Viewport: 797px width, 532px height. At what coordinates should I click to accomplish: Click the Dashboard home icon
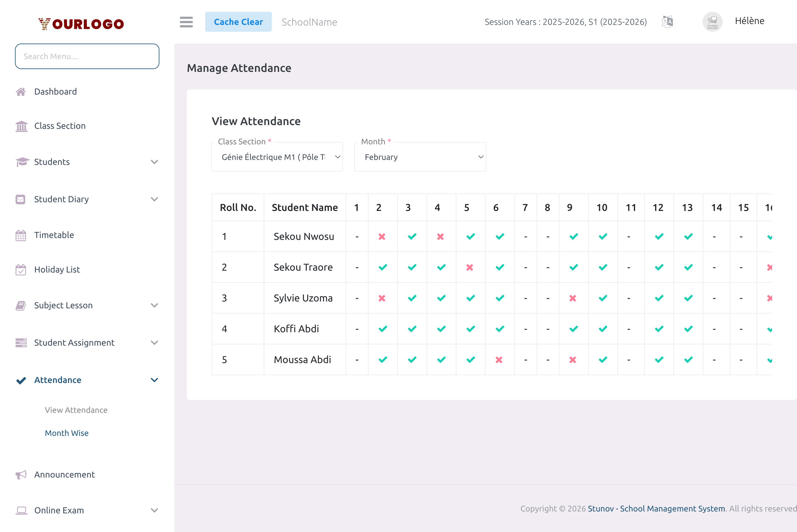point(21,91)
